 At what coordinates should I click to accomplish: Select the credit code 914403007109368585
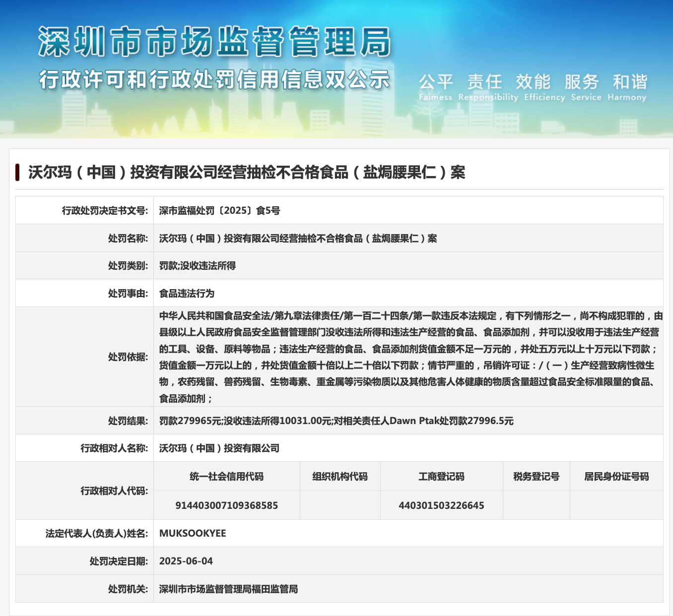point(226,505)
